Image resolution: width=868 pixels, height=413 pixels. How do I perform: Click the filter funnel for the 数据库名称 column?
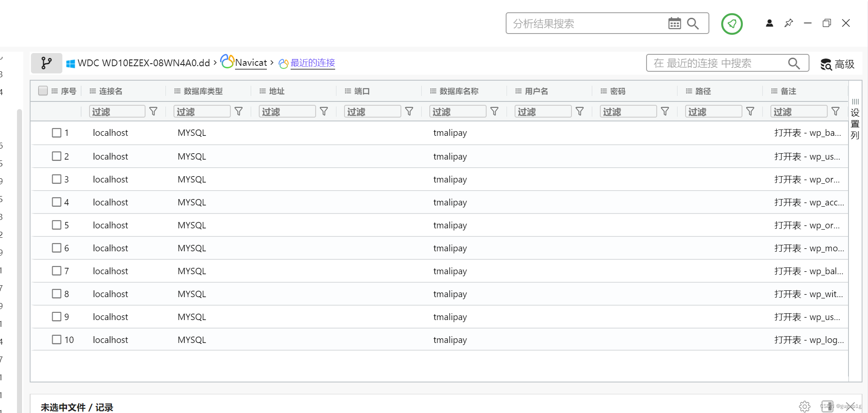(495, 111)
